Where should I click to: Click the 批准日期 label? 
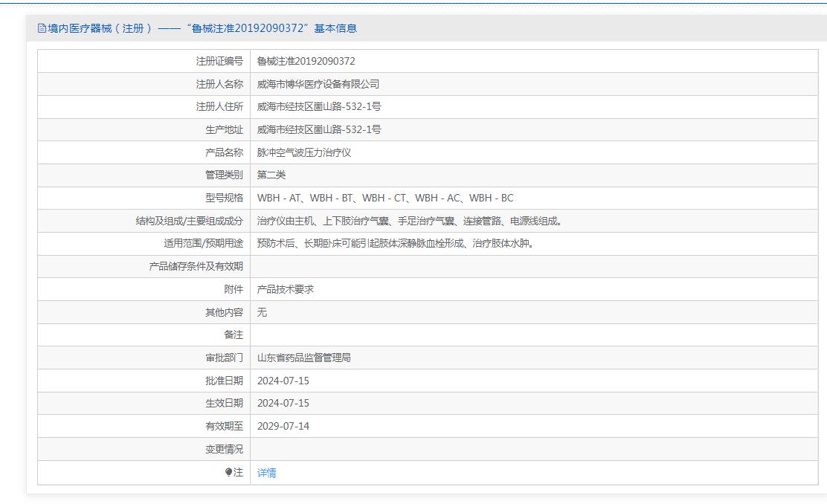[x=224, y=381]
